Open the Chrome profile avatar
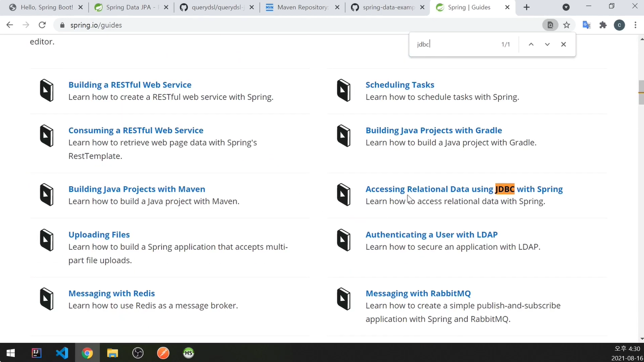Screen dimensions: 644x362 coord(619,25)
